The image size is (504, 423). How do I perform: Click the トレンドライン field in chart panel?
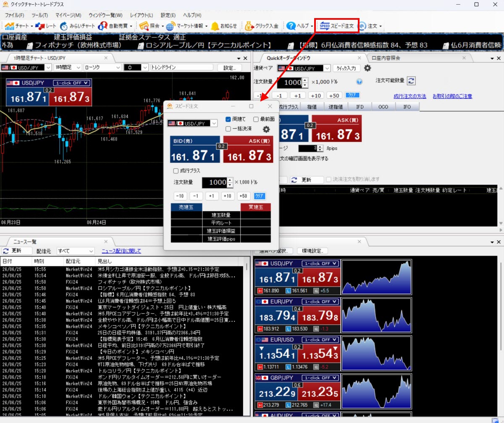pos(183,67)
